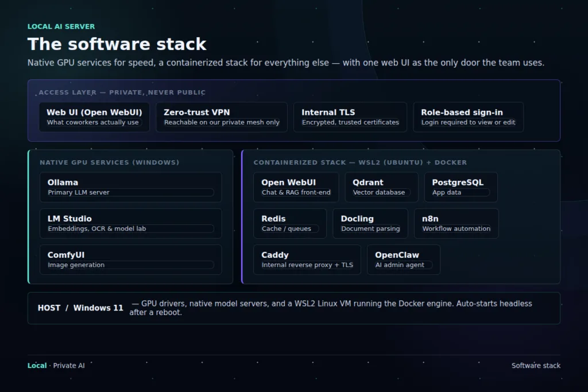The image size is (588, 392).
Task: Click "Reachable on our private mesh only"
Action: 222,122
